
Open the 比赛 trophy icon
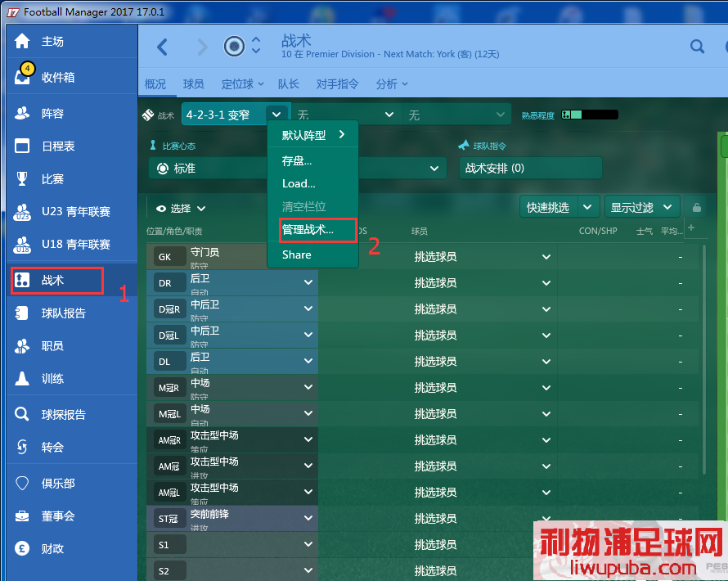click(22, 178)
